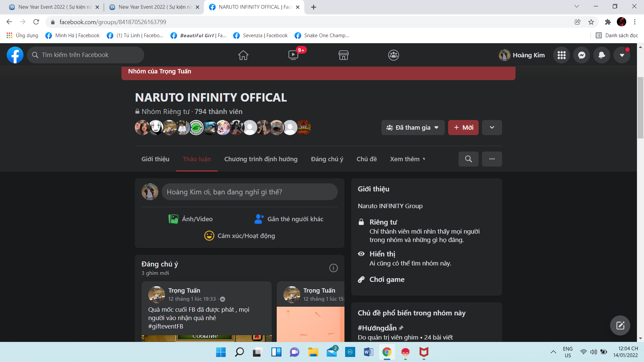Open File Explorer from taskbar
This screenshot has height=362, width=644.
point(313,352)
